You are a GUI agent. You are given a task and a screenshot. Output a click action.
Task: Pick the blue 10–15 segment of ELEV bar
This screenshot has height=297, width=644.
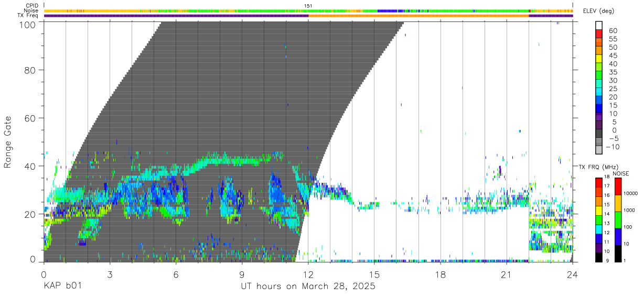[599, 109]
